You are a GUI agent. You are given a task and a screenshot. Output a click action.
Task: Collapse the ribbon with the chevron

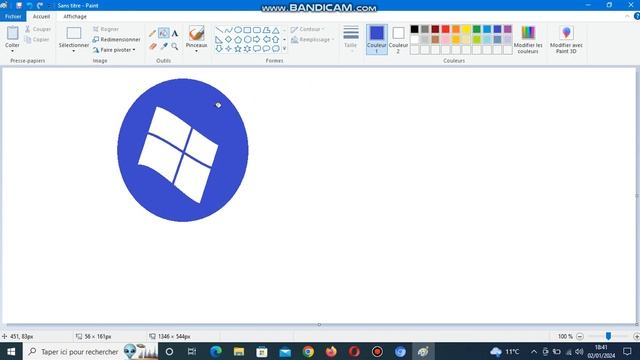click(627, 16)
